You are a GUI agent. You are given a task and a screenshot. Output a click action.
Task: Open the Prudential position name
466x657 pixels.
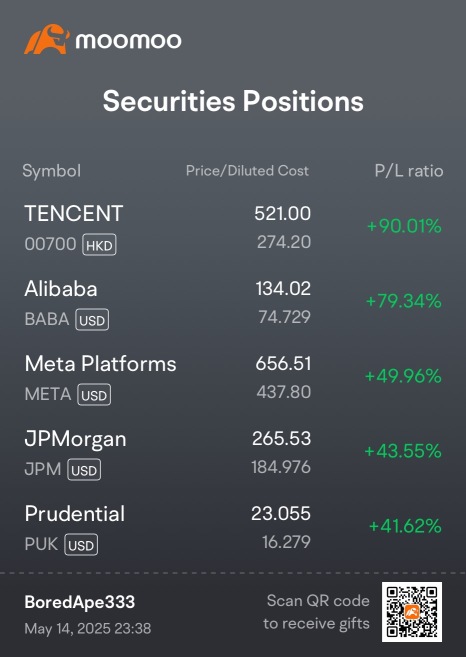tap(75, 514)
